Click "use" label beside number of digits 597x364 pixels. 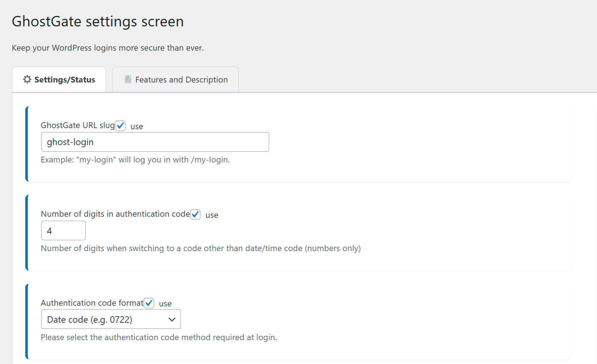[x=212, y=215]
